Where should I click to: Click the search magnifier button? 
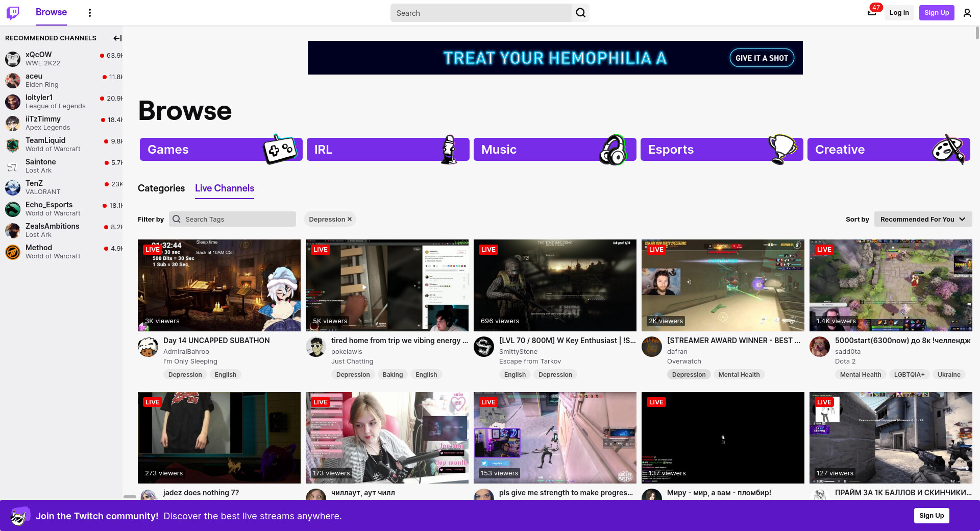(x=580, y=13)
